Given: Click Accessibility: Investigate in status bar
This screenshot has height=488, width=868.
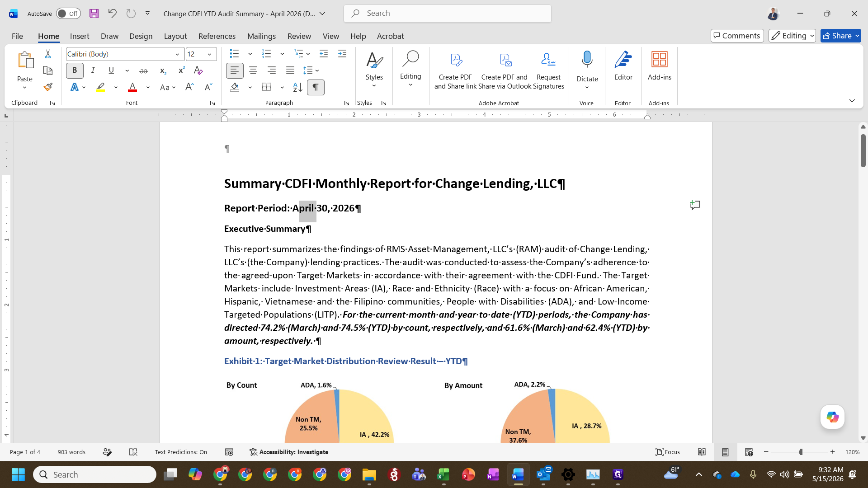Looking at the screenshot, I should pyautogui.click(x=289, y=452).
